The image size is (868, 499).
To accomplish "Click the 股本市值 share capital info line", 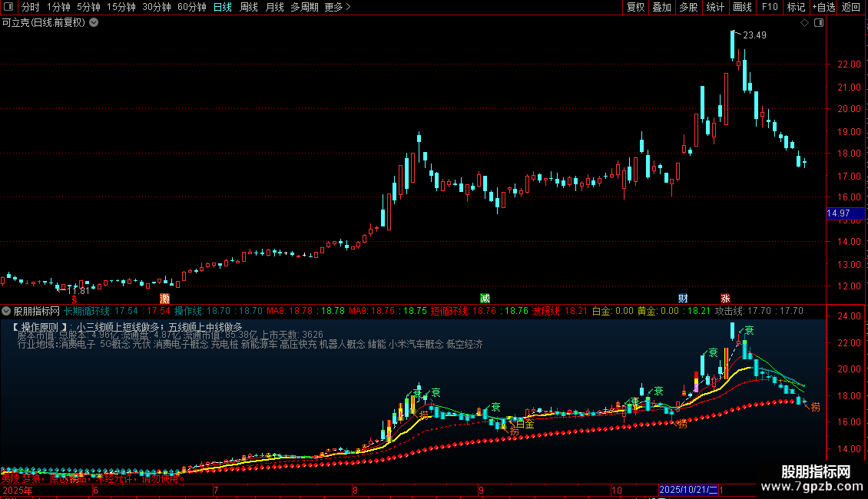I will click(x=170, y=335).
